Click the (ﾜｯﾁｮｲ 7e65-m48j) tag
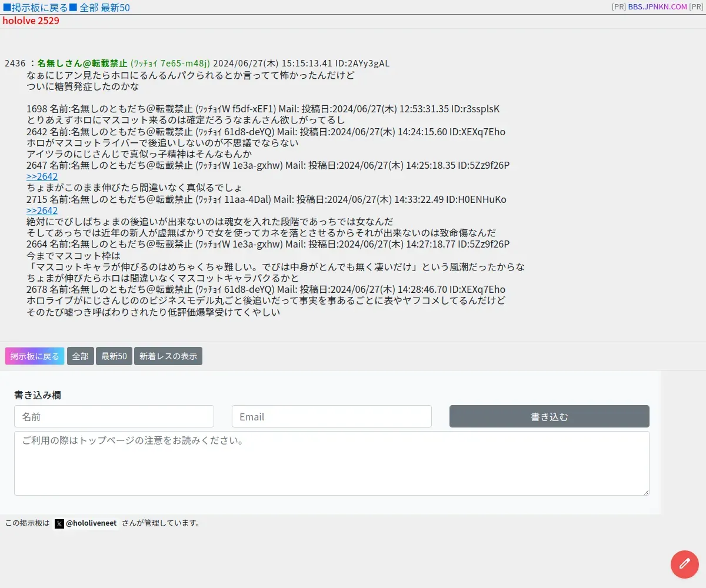706x588 pixels. pos(170,64)
